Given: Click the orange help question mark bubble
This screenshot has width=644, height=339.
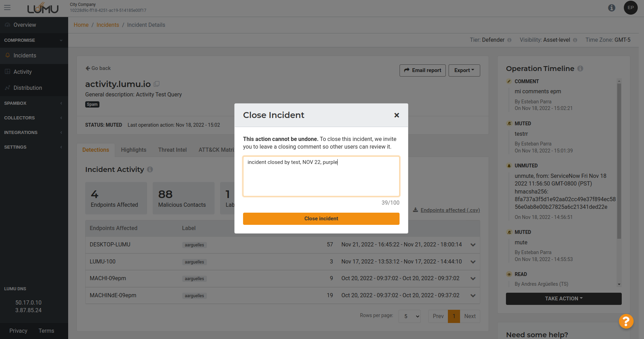Looking at the screenshot, I should coord(626,321).
